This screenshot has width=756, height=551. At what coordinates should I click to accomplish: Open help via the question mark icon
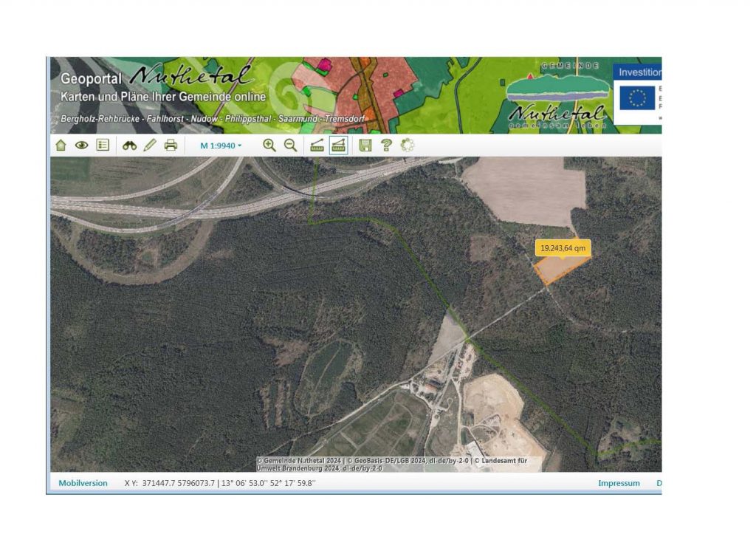[385, 146]
